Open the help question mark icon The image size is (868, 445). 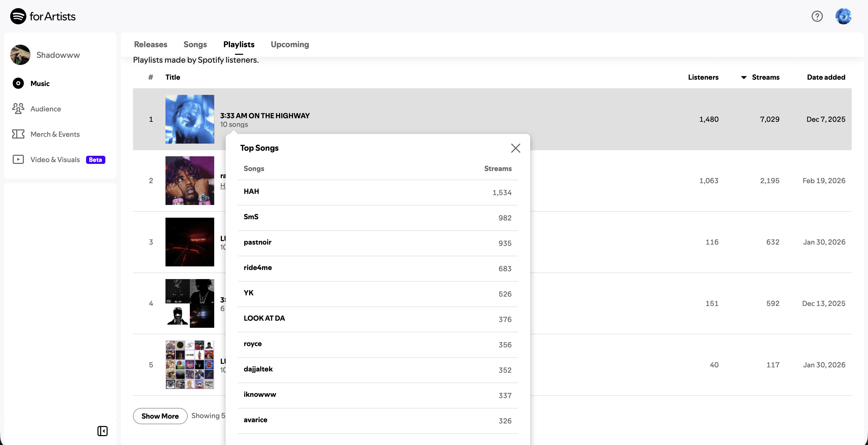pyautogui.click(x=817, y=16)
